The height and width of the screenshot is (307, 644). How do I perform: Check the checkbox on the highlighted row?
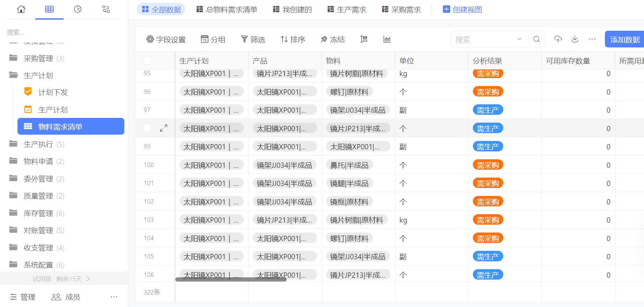tap(147, 128)
